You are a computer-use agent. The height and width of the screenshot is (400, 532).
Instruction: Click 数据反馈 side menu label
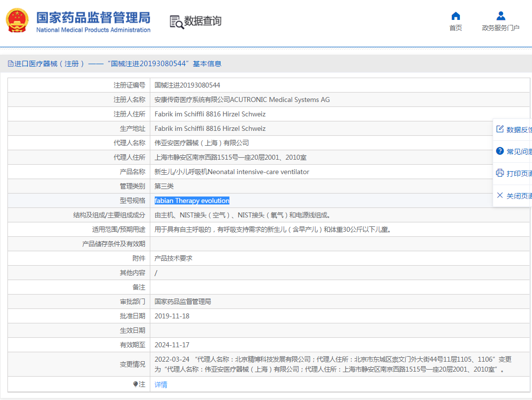(519, 129)
